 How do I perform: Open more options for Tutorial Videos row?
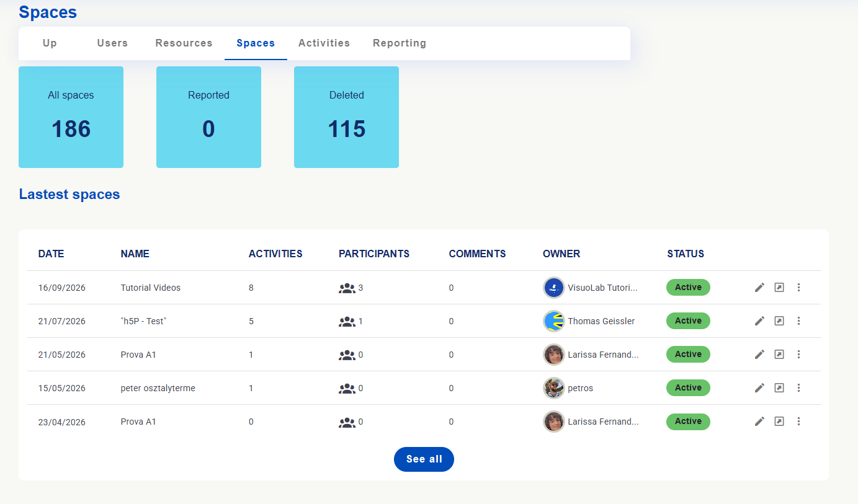click(x=799, y=288)
